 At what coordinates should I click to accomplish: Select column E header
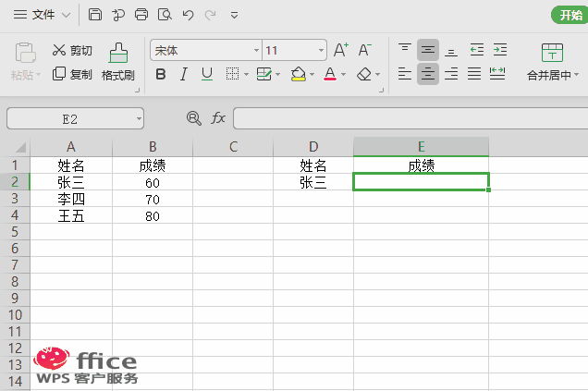click(422, 147)
